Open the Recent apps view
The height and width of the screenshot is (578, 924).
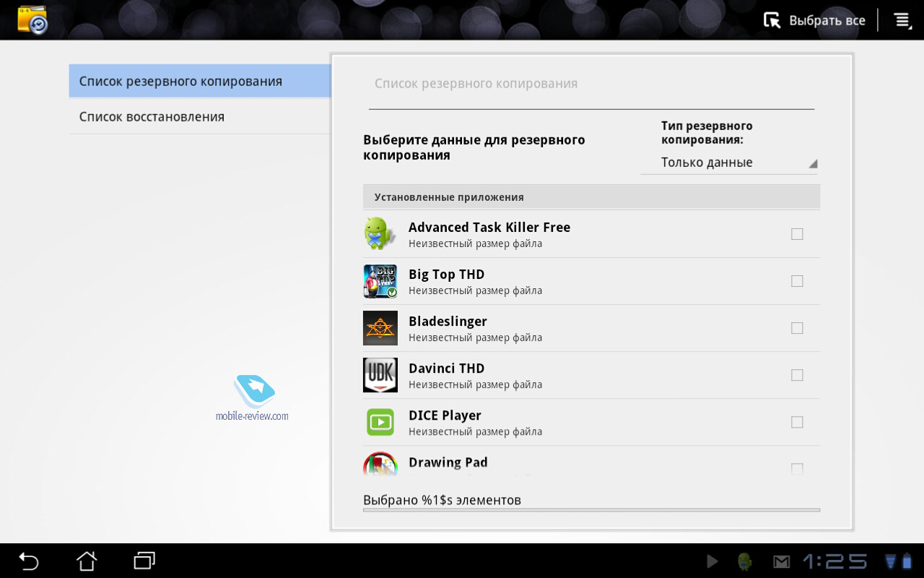[x=144, y=561]
